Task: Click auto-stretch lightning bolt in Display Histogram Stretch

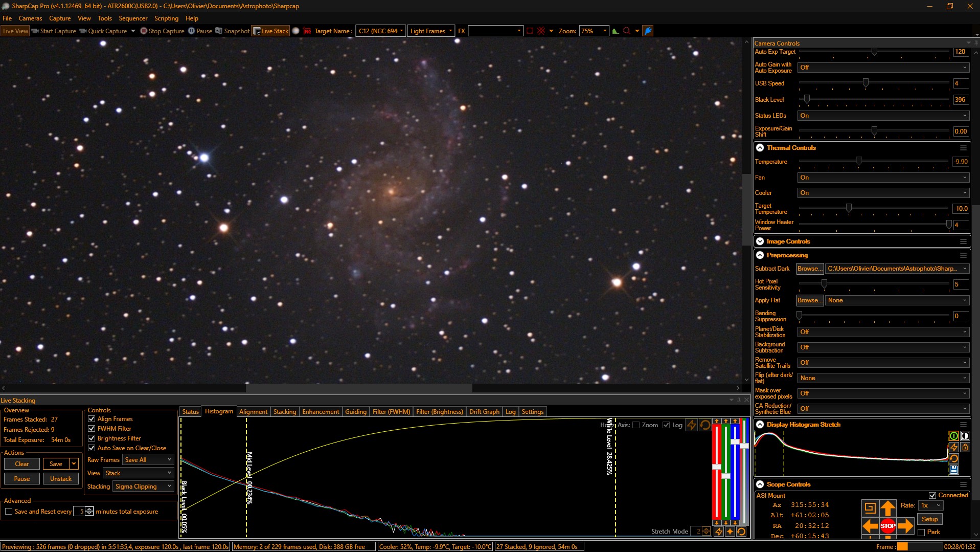Action: 953,447
